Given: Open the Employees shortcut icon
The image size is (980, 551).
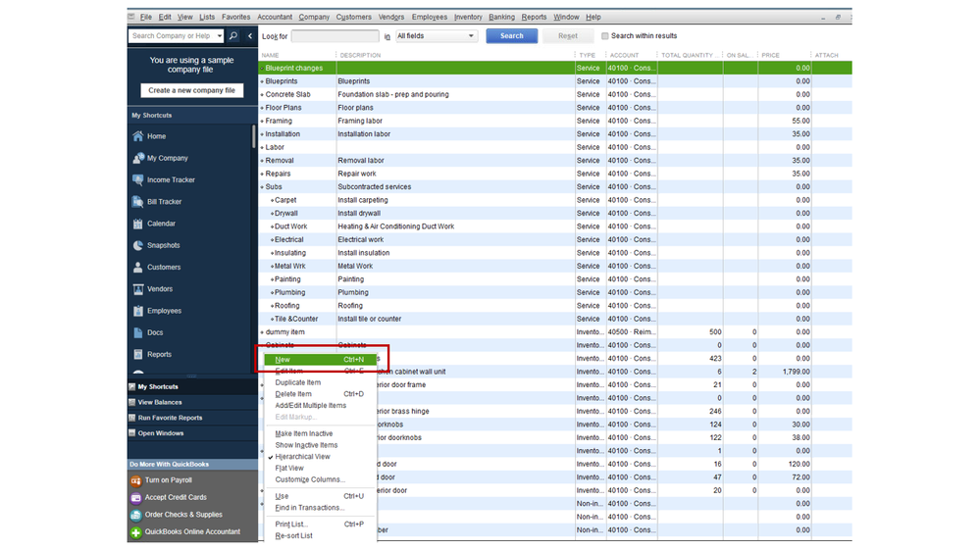Looking at the screenshot, I should pyautogui.click(x=138, y=311).
